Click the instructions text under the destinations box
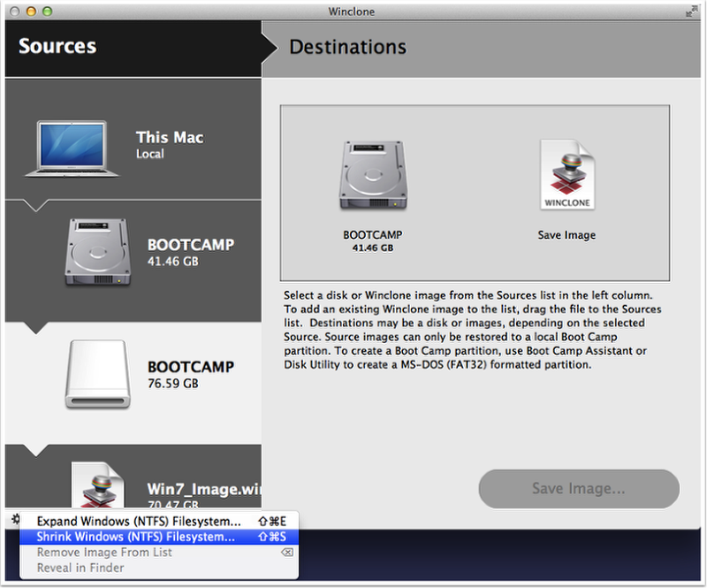 (x=469, y=330)
